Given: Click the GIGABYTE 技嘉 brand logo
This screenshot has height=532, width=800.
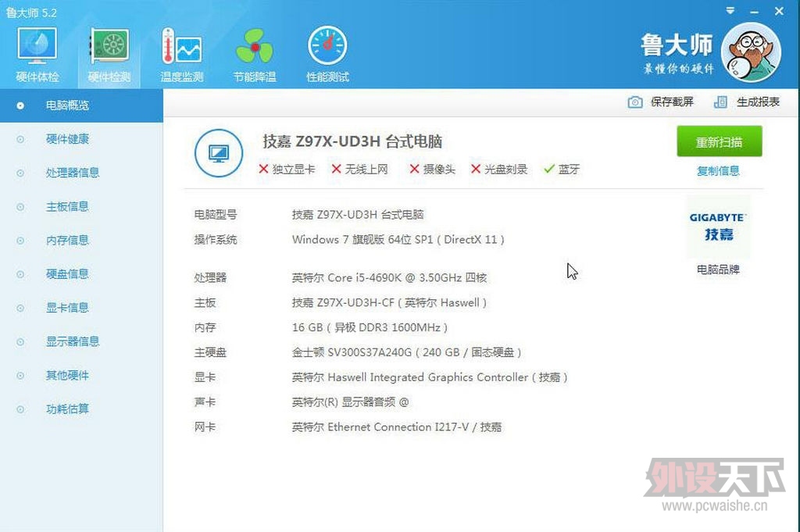Looking at the screenshot, I should pos(718,227).
